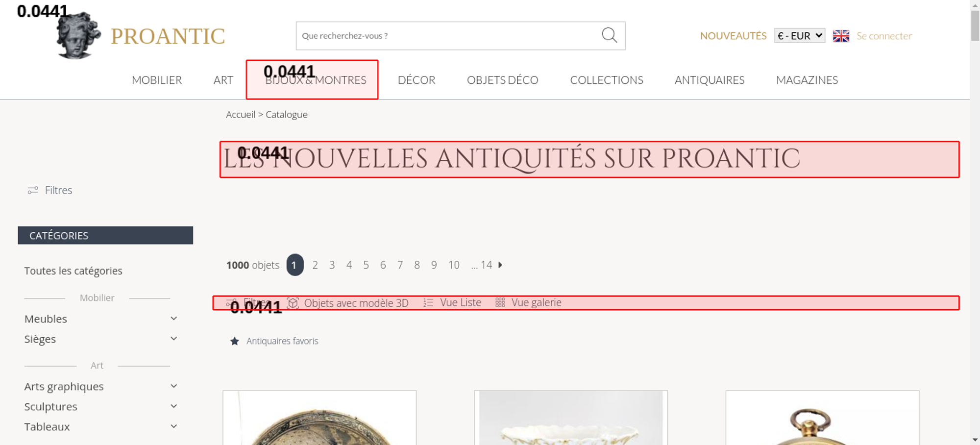Click the sidebar Filtres sliders icon
The width and height of the screenshot is (980, 445).
coord(33,190)
